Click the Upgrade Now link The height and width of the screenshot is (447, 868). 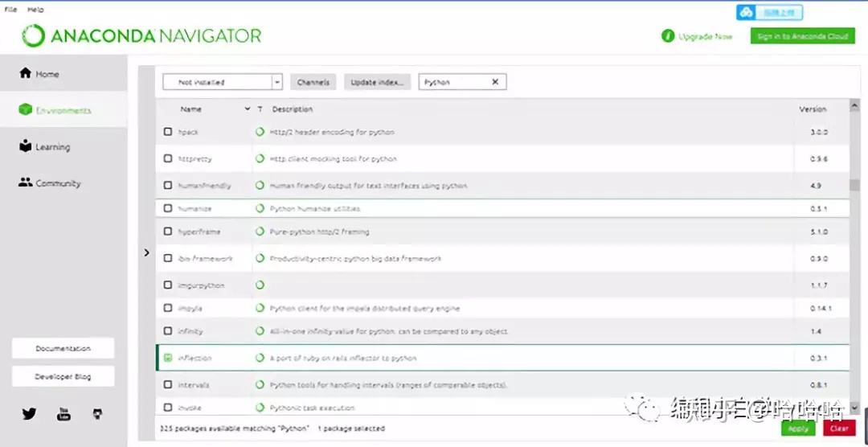pos(706,36)
